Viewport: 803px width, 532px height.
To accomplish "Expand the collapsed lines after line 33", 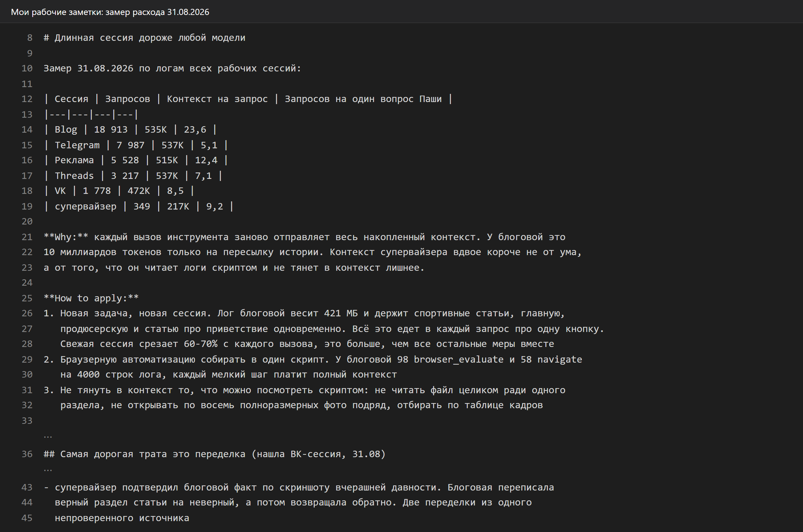I will [x=48, y=436].
